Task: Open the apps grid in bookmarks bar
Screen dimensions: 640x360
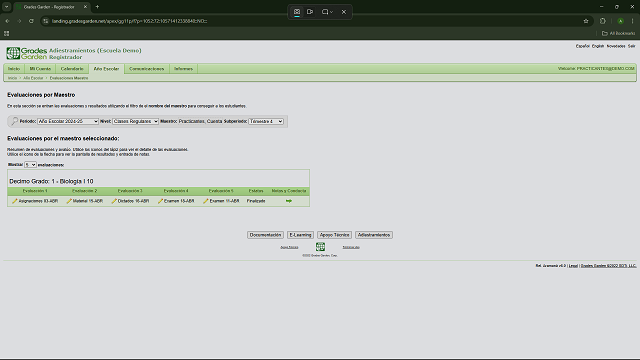Action: point(7,33)
